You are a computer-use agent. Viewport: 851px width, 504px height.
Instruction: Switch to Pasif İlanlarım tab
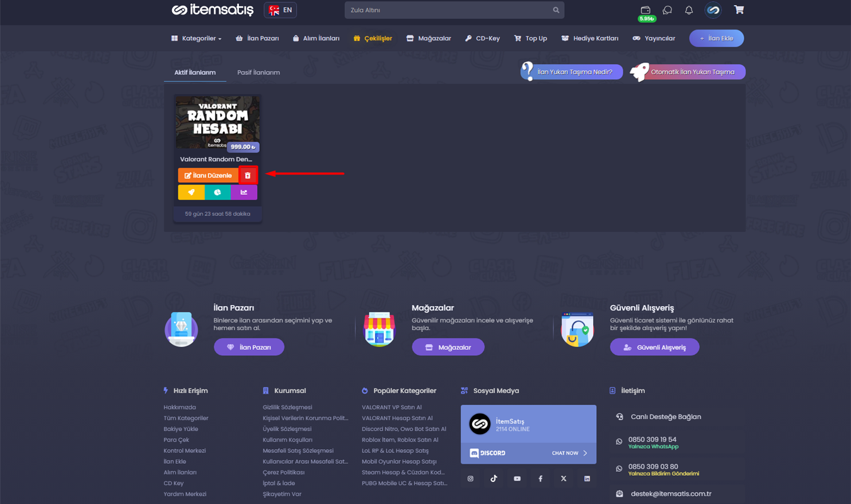(258, 72)
